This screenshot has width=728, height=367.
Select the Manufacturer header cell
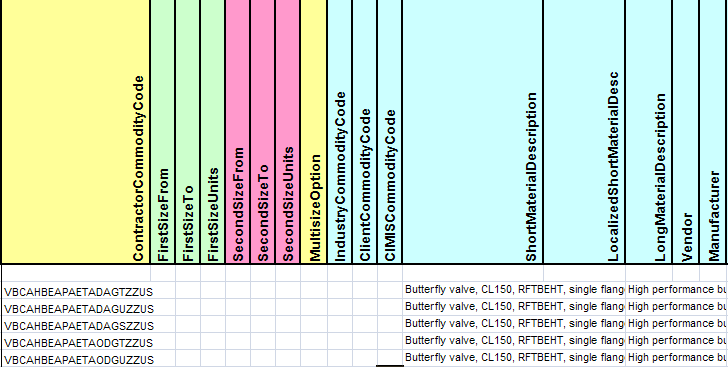tap(714, 132)
